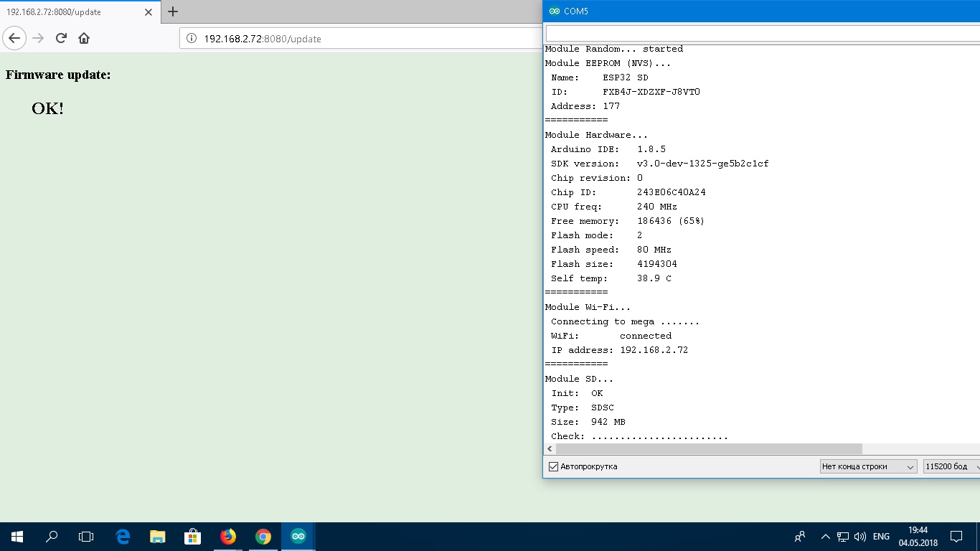
Task: Switch ENG keyboard language indicator
Action: click(881, 537)
